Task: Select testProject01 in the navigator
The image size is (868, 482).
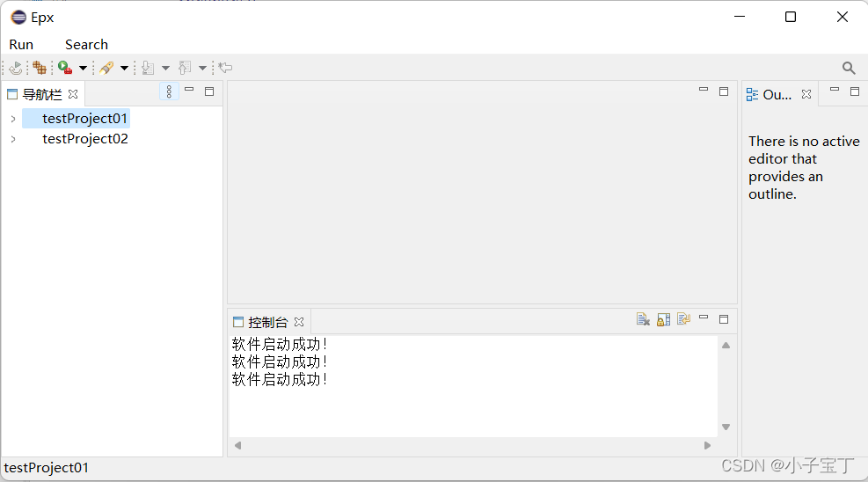Action: pos(84,119)
